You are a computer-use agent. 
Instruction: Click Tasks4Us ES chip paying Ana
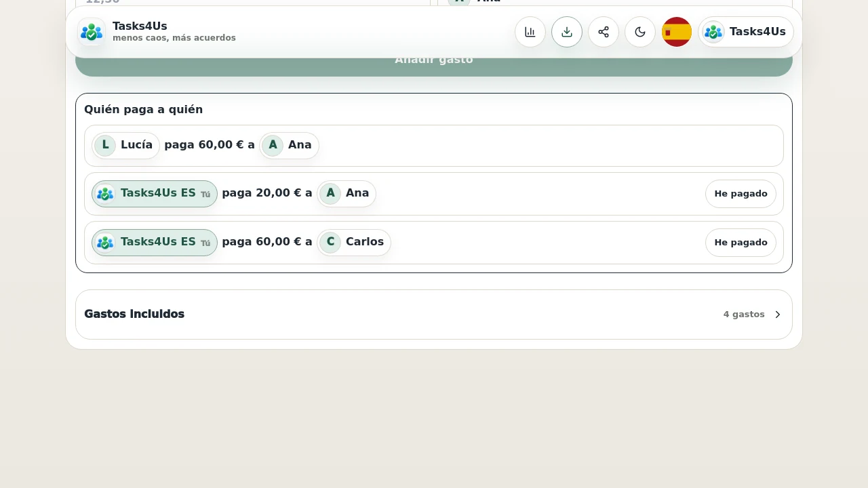pyautogui.click(x=155, y=194)
